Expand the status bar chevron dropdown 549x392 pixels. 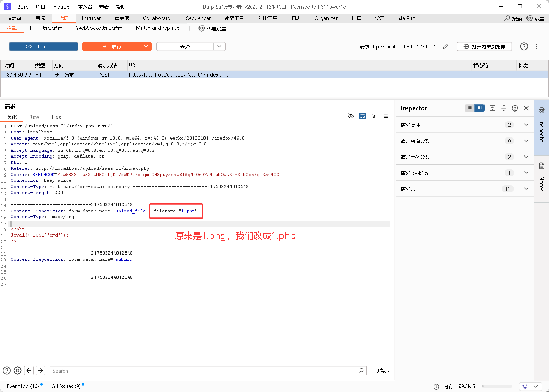[536, 386]
